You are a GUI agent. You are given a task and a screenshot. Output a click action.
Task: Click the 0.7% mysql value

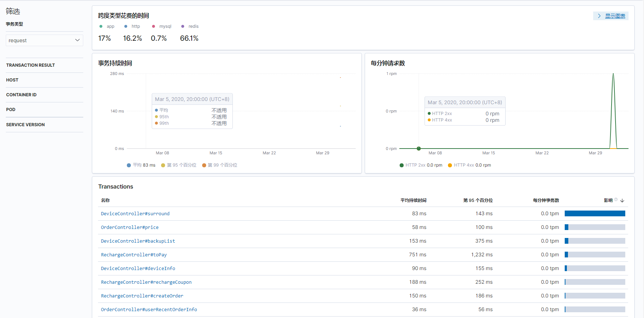pos(159,38)
